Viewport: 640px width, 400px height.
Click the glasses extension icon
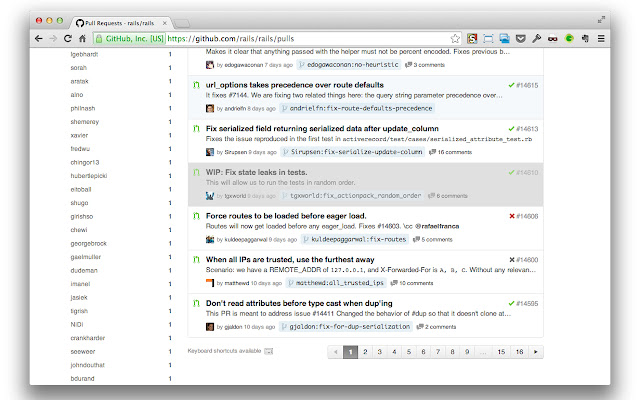click(552, 39)
